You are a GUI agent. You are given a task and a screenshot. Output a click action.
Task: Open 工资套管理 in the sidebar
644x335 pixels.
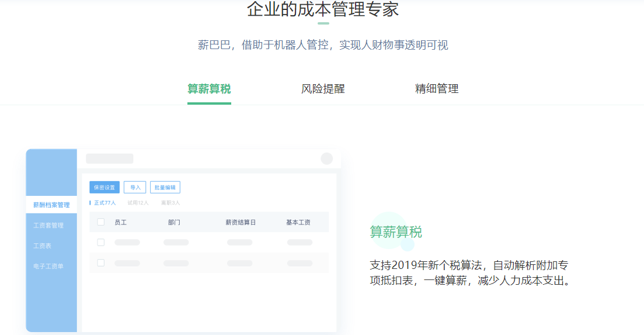(48, 225)
